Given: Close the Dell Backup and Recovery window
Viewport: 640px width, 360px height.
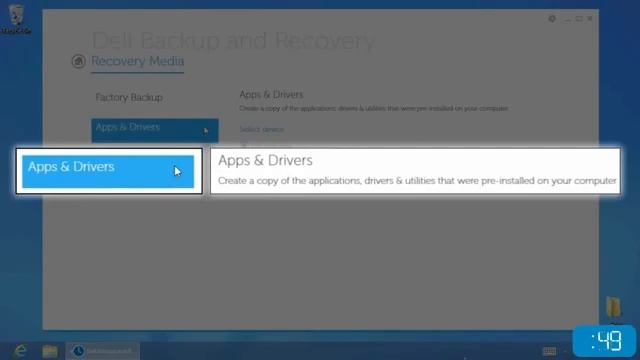Looking at the screenshot, I should point(590,19).
